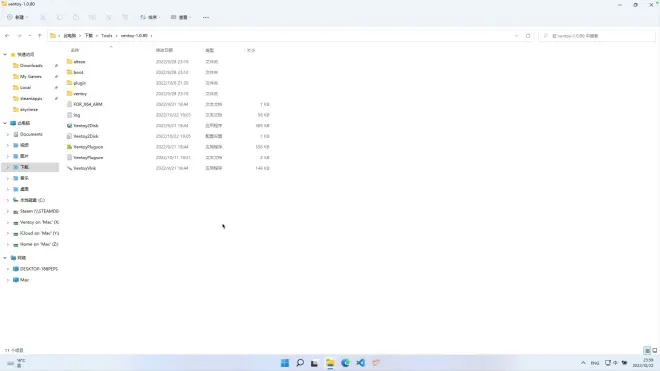Click the Copy toolbar icon
660x371 pixels.
[59, 17]
